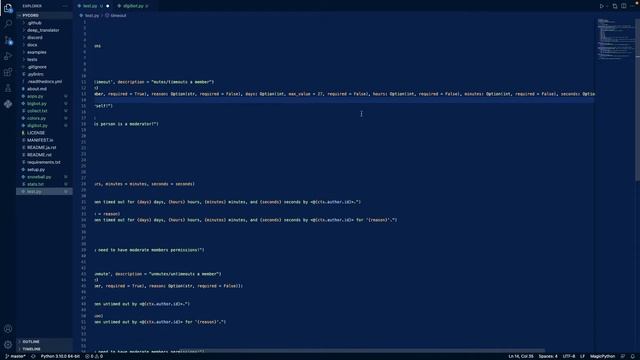Open the Run and Debug view
640x360 pixels.
(8, 56)
